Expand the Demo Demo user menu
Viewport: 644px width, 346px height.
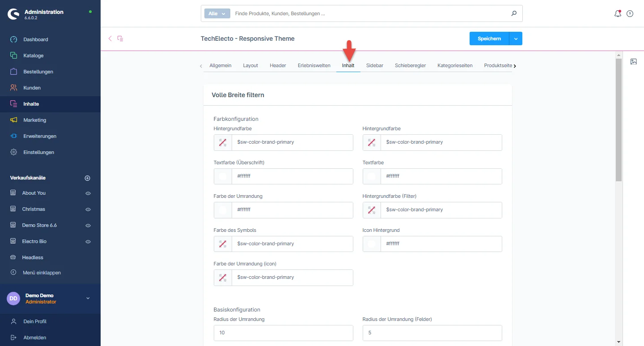pyautogui.click(x=88, y=299)
